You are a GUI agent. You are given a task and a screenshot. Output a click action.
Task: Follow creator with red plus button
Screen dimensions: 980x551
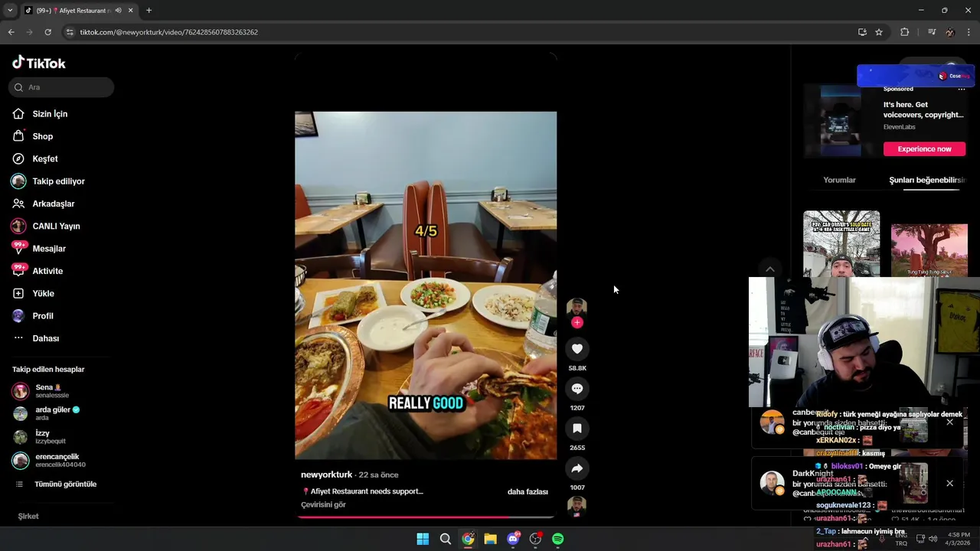pos(577,322)
